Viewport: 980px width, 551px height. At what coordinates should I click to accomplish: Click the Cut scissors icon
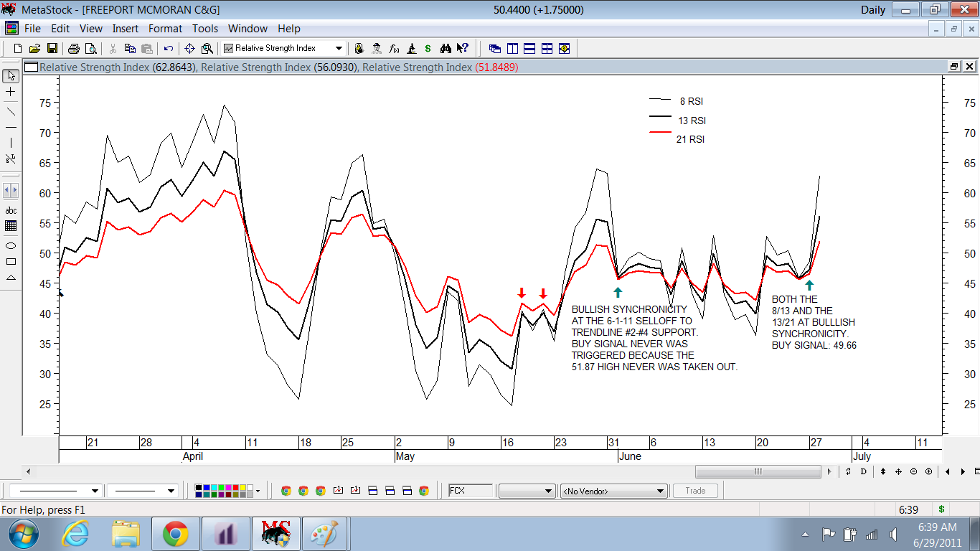pyautogui.click(x=113, y=49)
